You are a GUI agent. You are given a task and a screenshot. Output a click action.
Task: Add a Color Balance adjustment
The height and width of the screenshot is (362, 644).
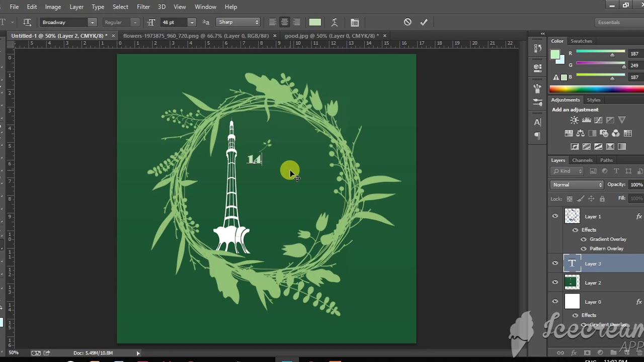581,133
